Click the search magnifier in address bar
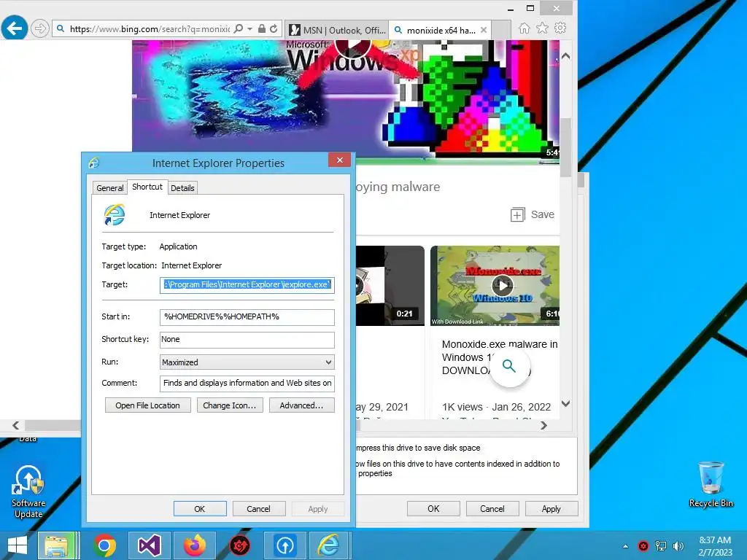Image resolution: width=747 pixels, height=560 pixels. 239,28
